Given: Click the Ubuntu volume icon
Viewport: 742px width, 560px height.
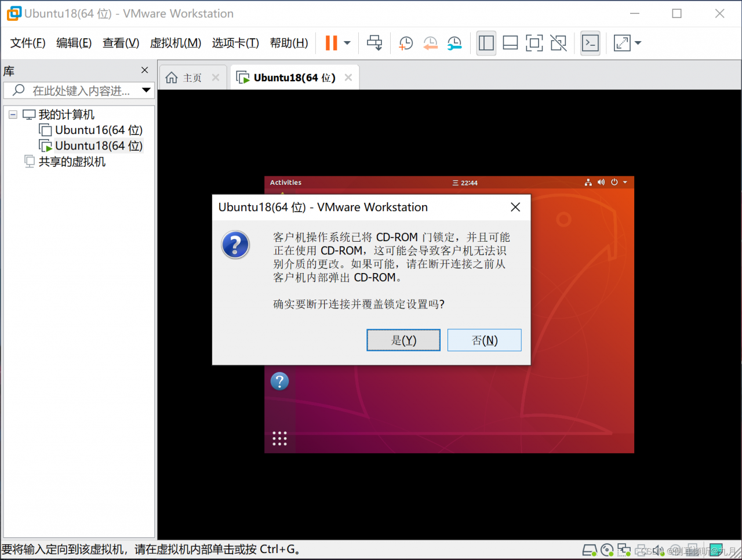Looking at the screenshot, I should [601, 183].
